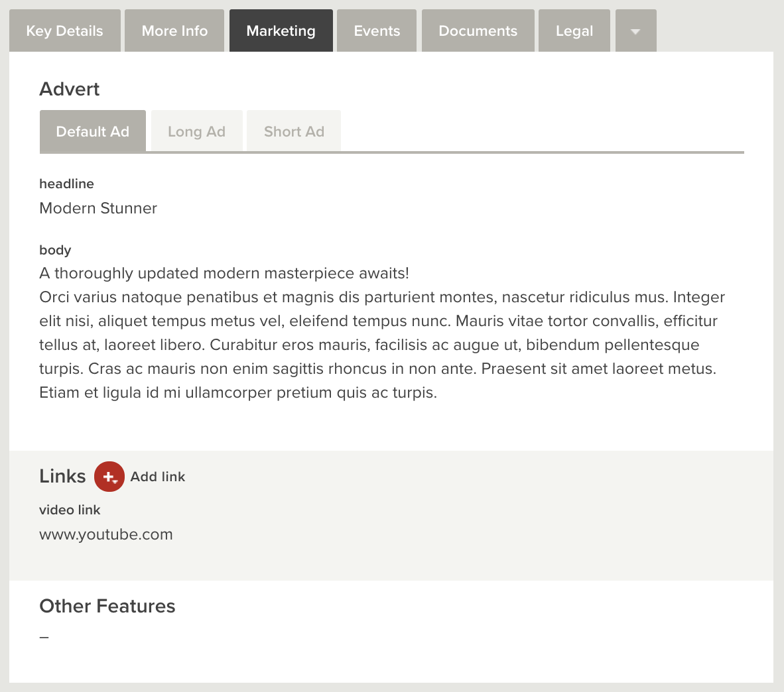The height and width of the screenshot is (692, 784).
Task: Click the Add link label
Action: [x=157, y=477]
